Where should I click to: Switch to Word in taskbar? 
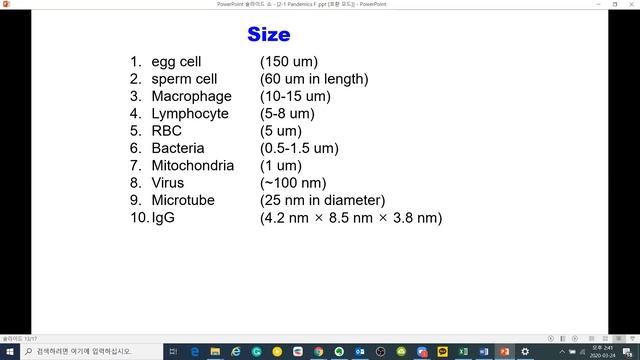(x=484, y=351)
